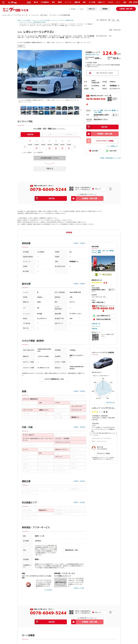This screenshot has width=138, height=644.
Task: Click LINEで情報を共有する sidebar button
Action: tap(103, 316)
